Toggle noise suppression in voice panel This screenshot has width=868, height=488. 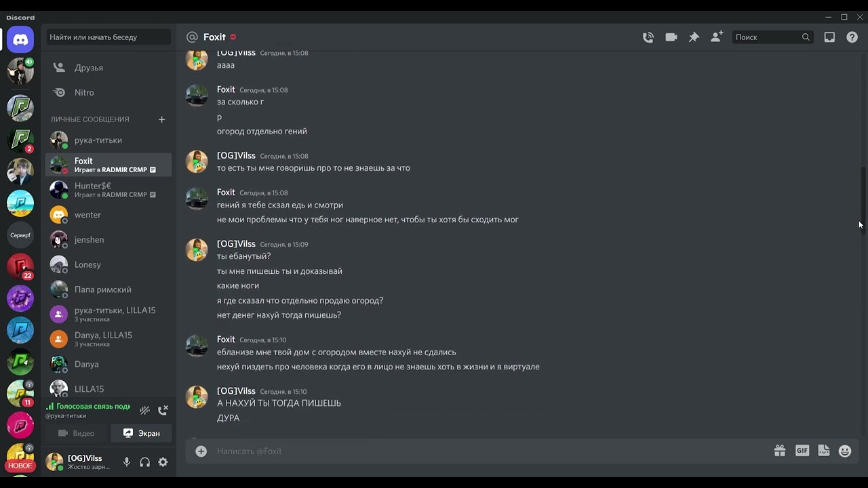tap(144, 410)
